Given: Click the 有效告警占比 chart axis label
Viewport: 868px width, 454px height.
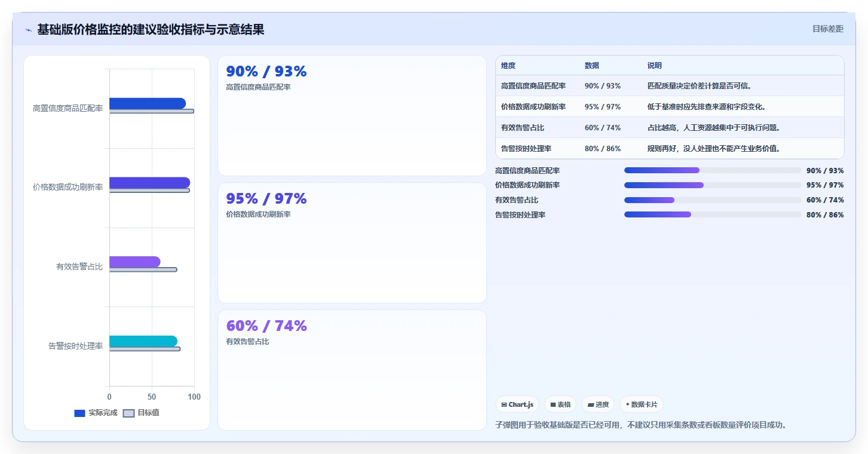Looking at the screenshot, I should tap(79, 267).
